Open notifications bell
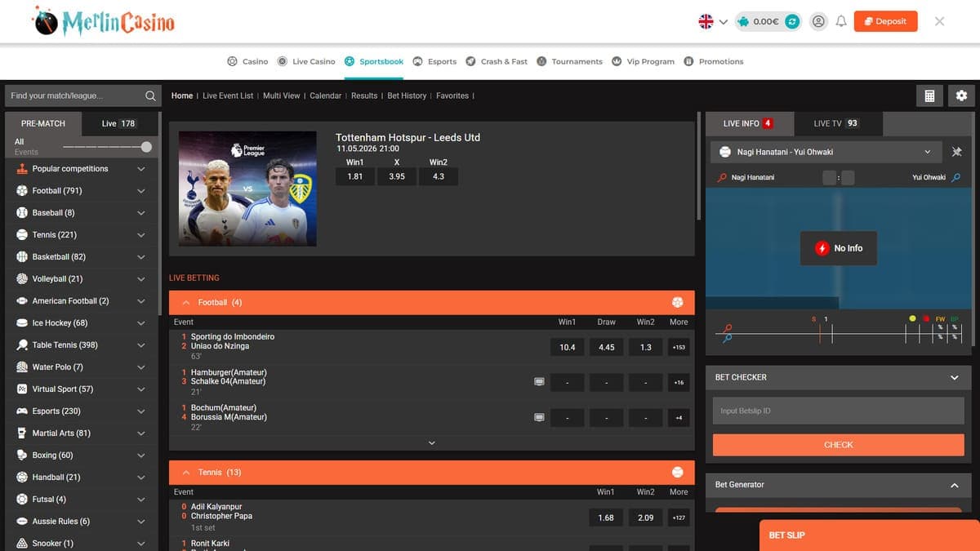Image resolution: width=980 pixels, height=551 pixels. 841,22
